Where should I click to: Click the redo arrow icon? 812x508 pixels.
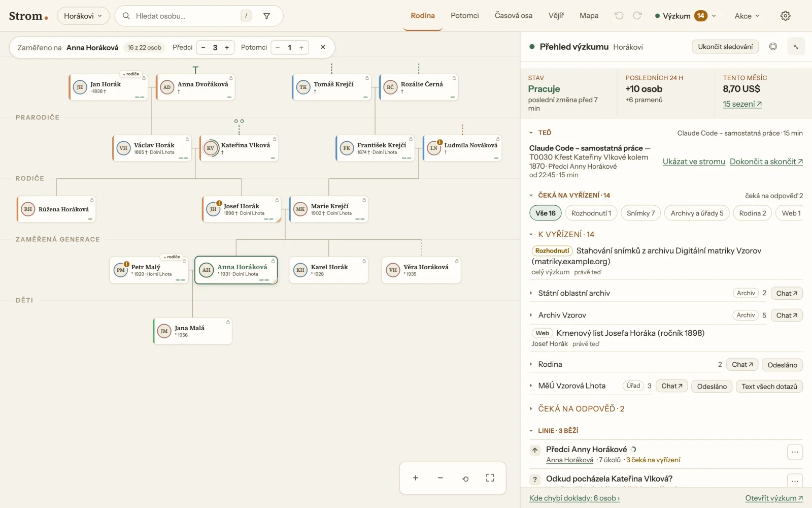point(637,16)
